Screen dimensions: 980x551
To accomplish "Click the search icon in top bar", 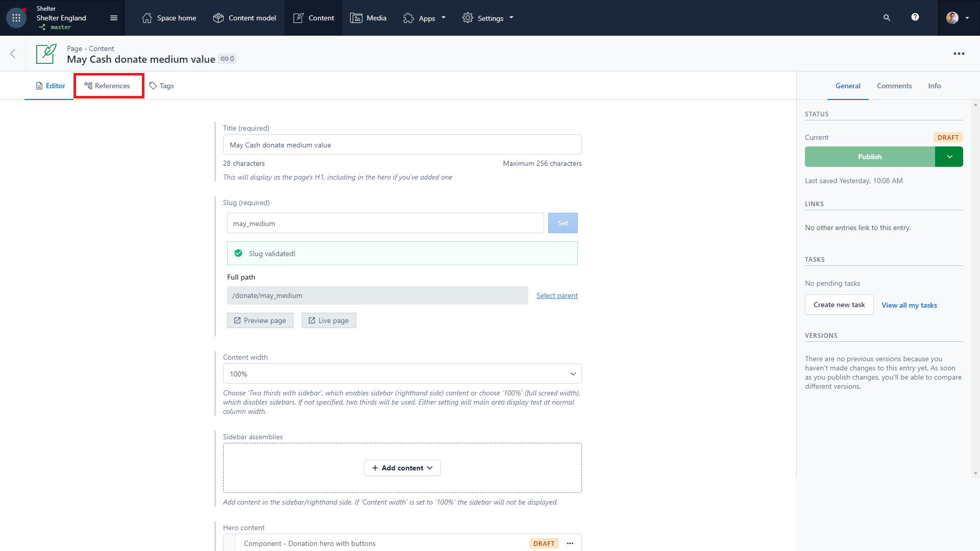I will 887,17.
